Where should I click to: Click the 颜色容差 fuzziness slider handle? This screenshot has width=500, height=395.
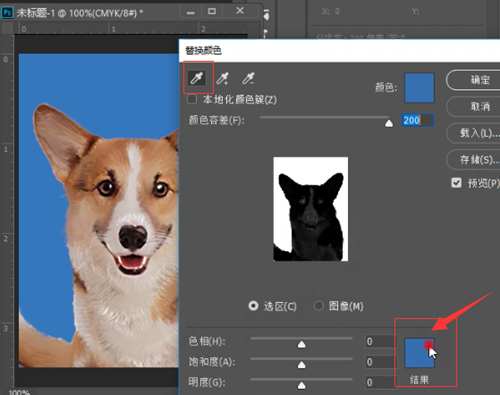pos(389,124)
